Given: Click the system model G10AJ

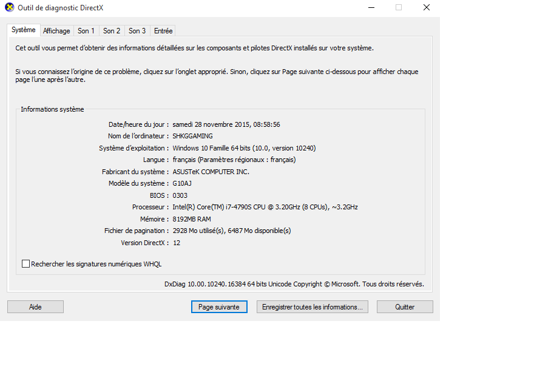Looking at the screenshot, I should click(x=182, y=184).
